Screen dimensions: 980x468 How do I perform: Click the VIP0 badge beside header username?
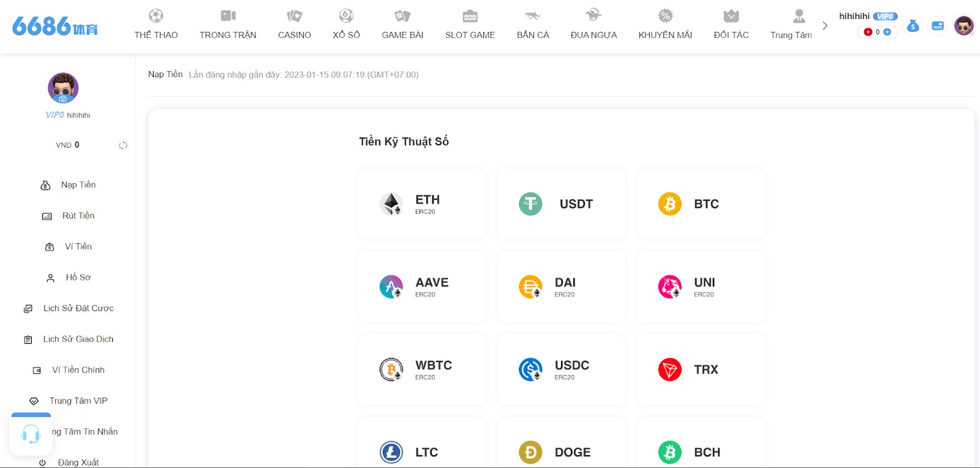click(885, 17)
